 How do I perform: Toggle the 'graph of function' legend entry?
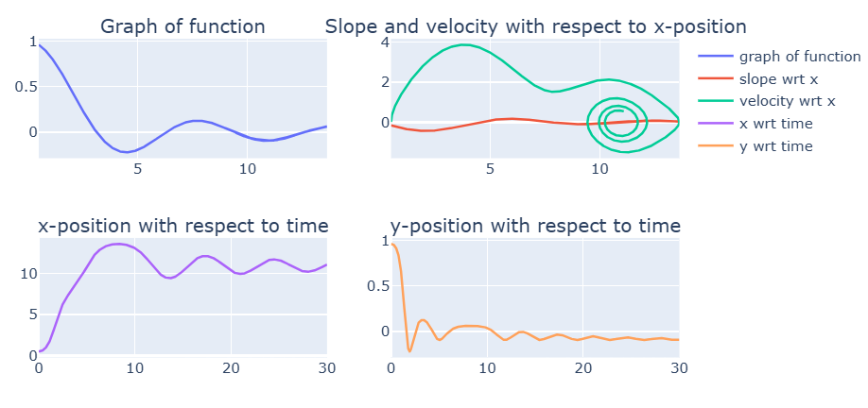point(799,57)
